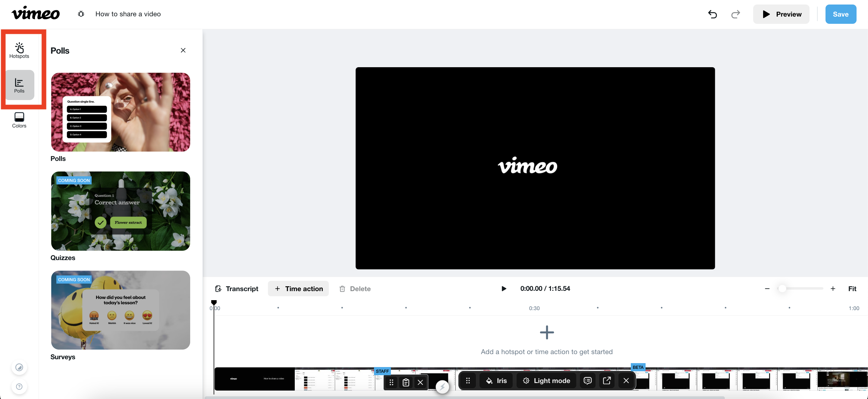Click the external link icon in overlay
This screenshot has width=868, height=399.
607,381
